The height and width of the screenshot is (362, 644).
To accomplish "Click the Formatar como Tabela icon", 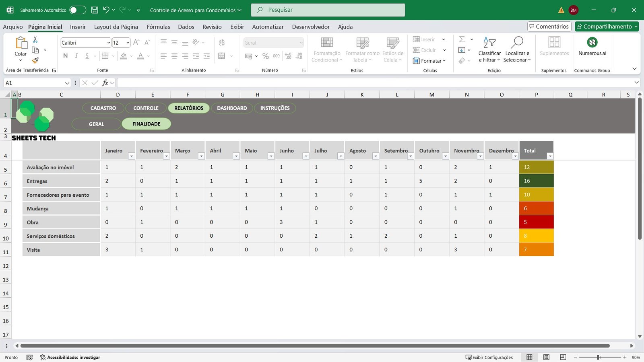I will point(363,42).
